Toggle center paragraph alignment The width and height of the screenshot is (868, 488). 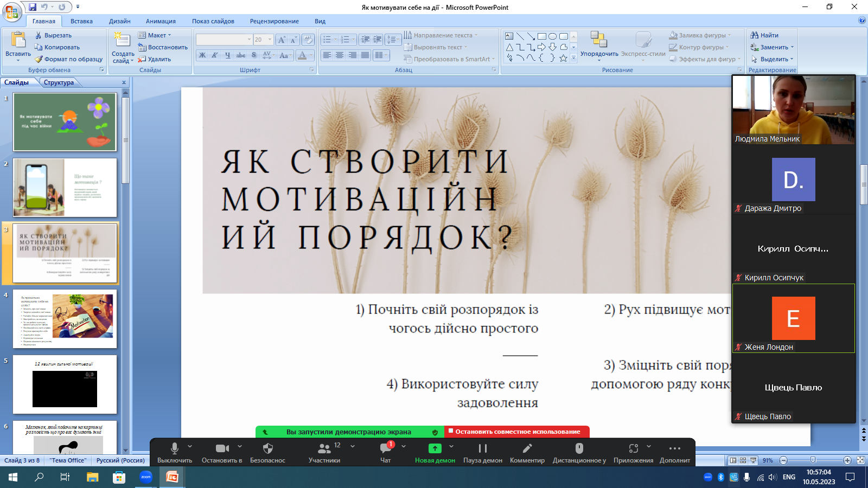(340, 55)
